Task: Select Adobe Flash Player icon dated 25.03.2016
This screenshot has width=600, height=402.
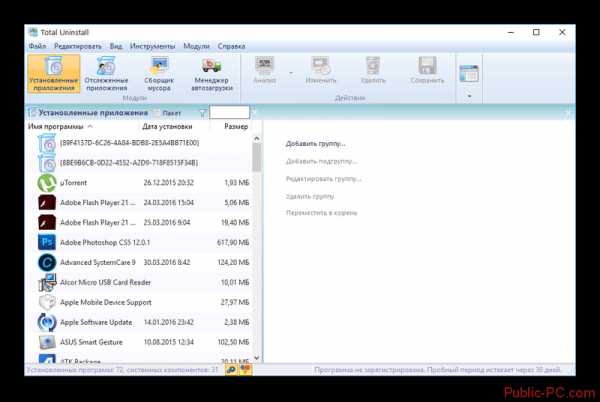Action: [47, 223]
